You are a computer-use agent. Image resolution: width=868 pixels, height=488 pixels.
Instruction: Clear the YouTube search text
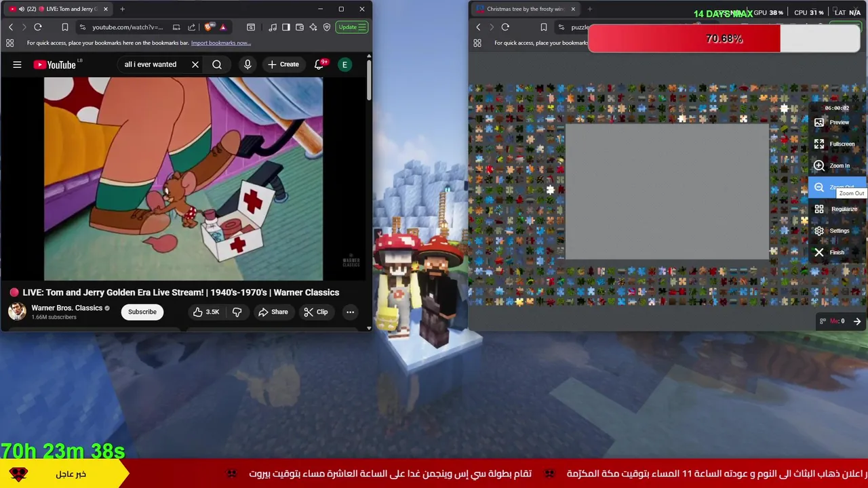pyautogui.click(x=195, y=64)
